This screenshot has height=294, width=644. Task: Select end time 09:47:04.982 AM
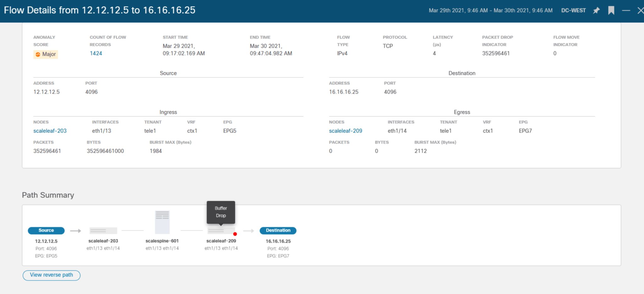pyautogui.click(x=271, y=53)
